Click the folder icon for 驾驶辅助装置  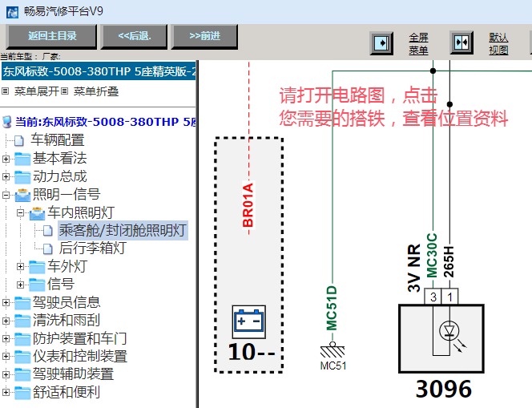coord(22,374)
